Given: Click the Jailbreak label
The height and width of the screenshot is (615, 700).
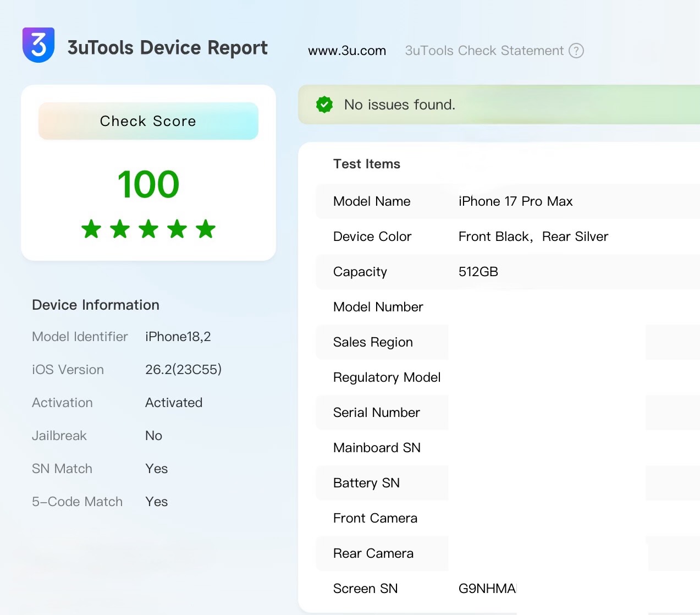Looking at the screenshot, I should coord(59,436).
